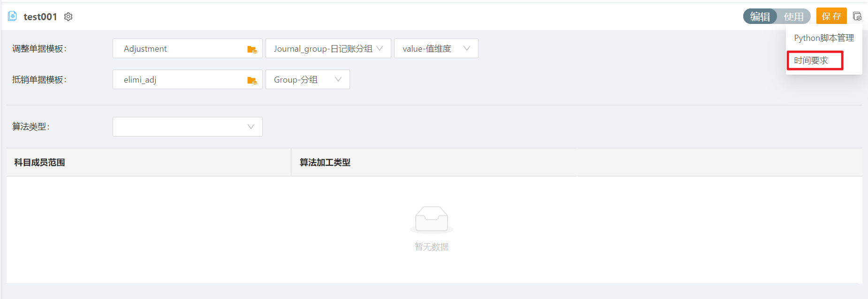
Task: Click the empty-data inbox illustration
Action: pos(432,220)
